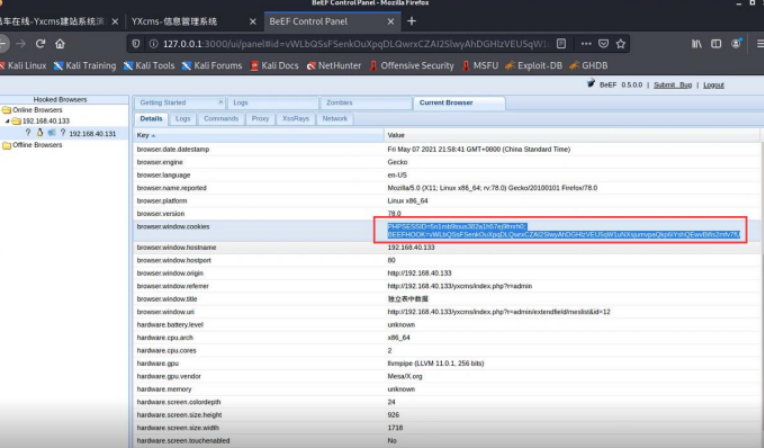
Task: Click the BeEF logo icon
Action: point(591,84)
